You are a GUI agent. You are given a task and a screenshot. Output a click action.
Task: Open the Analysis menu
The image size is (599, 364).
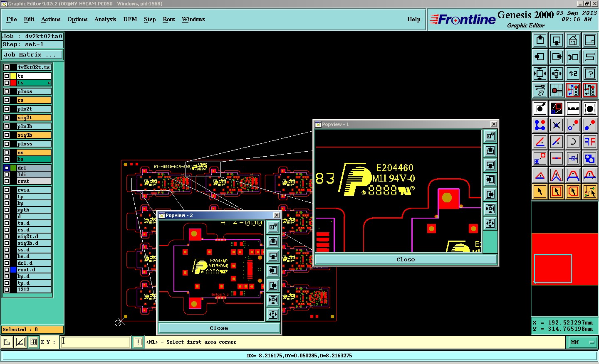pyautogui.click(x=105, y=19)
